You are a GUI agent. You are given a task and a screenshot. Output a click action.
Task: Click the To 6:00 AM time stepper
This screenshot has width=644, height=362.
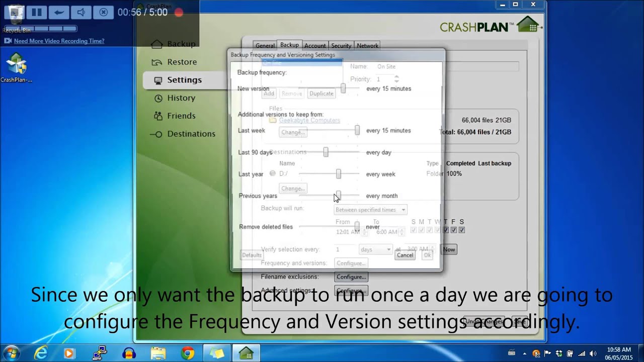tap(401, 232)
